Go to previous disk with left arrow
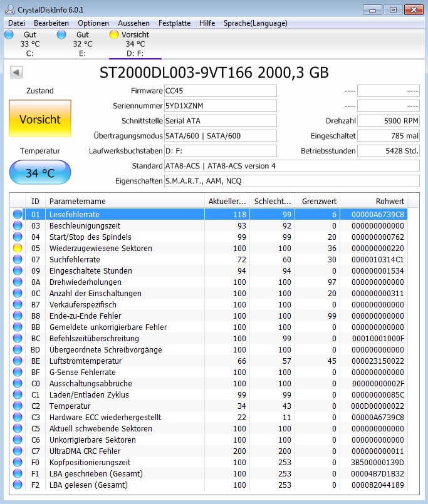The height and width of the screenshot is (504, 428). (x=16, y=73)
